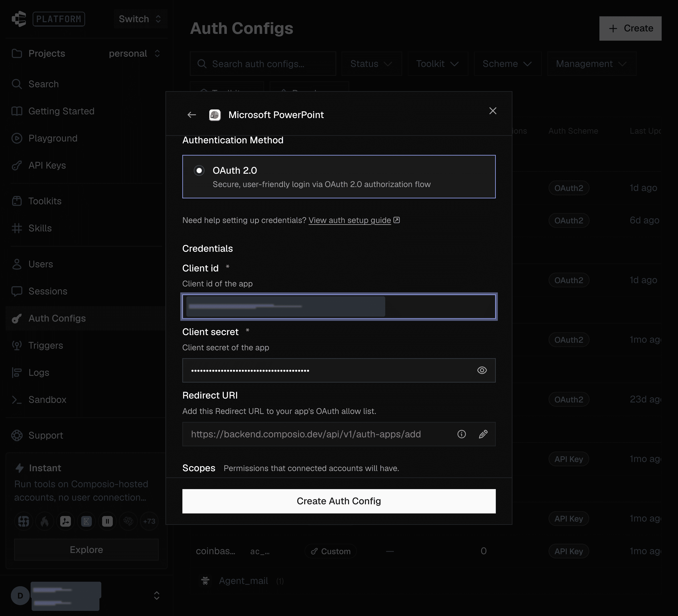678x616 pixels.
Task: Open the Switch workspace dropdown
Action: click(140, 19)
